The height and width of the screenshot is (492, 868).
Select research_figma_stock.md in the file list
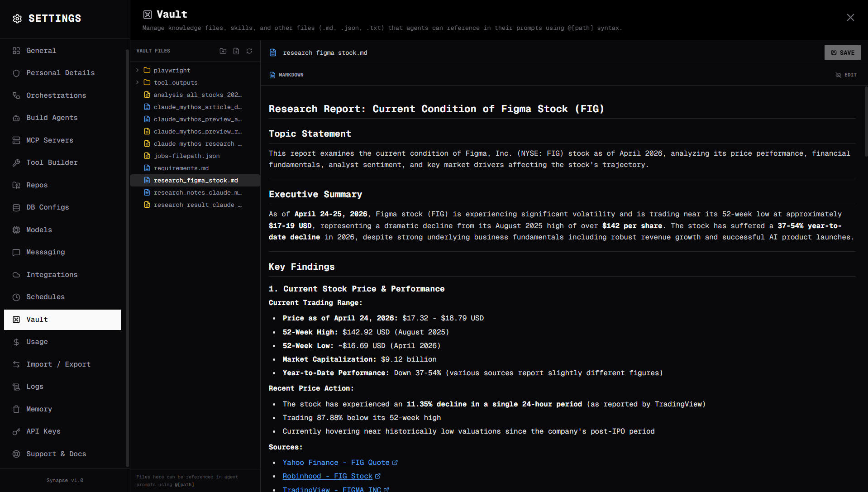[195, 180]
